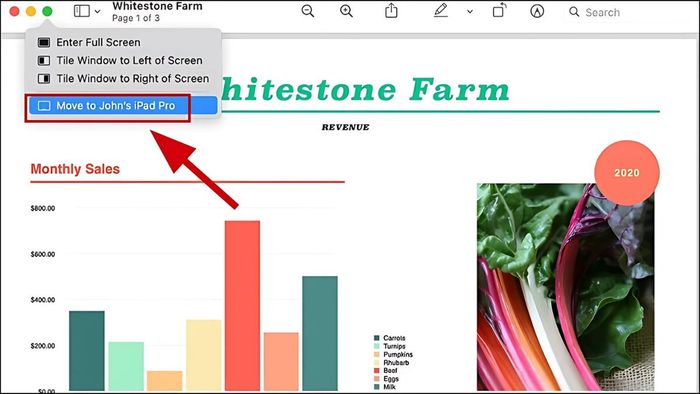Image resolution: width=700 pixels, height=394 pixels.
Task: Click the Page 1 of 3 label
Action: tap(136, 18)
